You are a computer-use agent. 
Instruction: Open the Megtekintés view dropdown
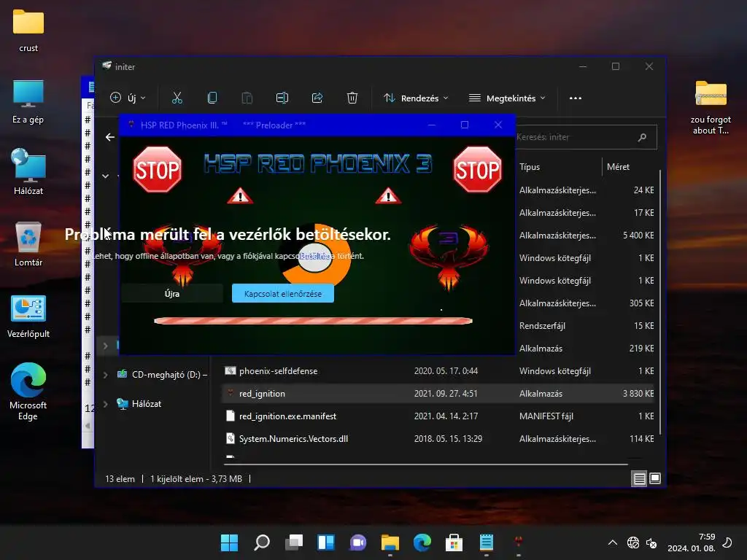[507, 98]
